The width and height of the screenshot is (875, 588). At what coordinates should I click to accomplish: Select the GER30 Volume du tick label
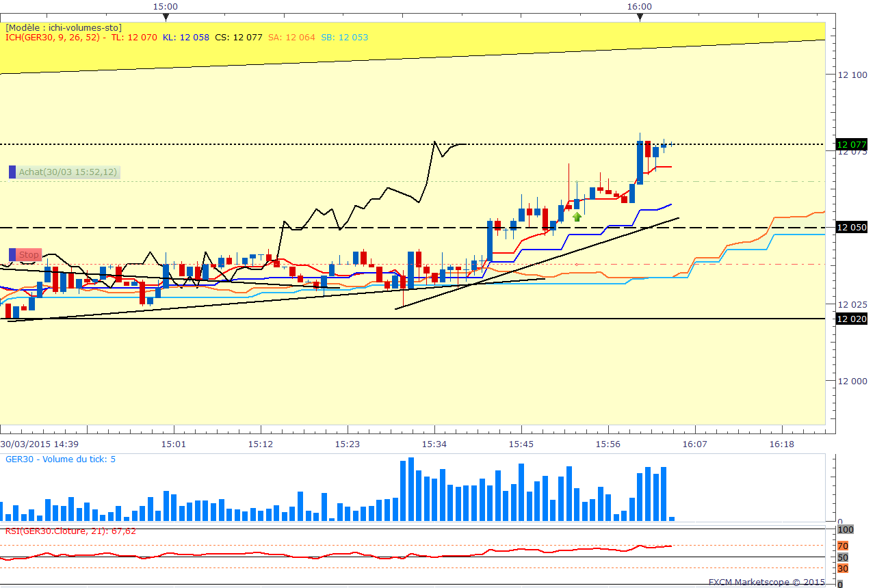pyautogui.click(x=60, y=459)
